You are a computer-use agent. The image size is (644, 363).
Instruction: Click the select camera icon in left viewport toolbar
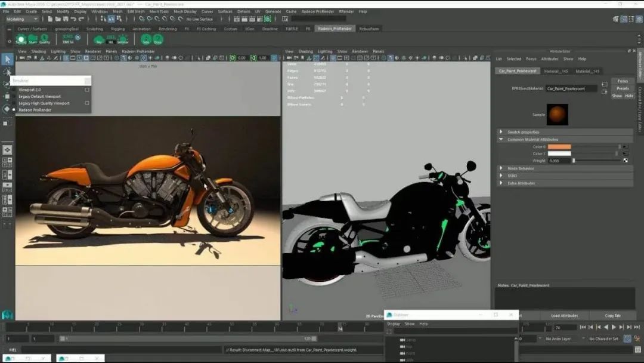22,58
